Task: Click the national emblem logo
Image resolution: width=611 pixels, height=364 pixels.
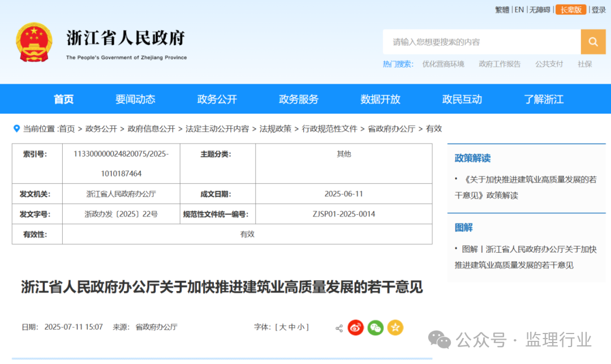Action: pyautogui.click(x=34, y=42)
